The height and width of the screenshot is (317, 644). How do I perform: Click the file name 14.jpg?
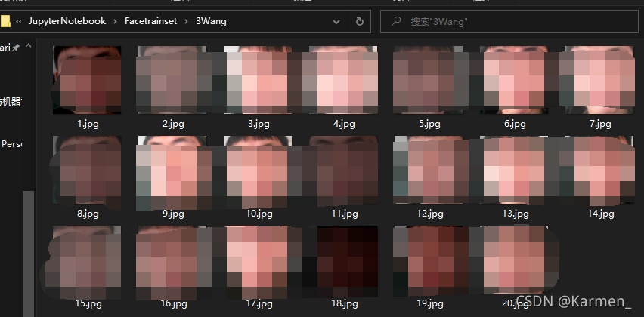[x=600, y=214]
